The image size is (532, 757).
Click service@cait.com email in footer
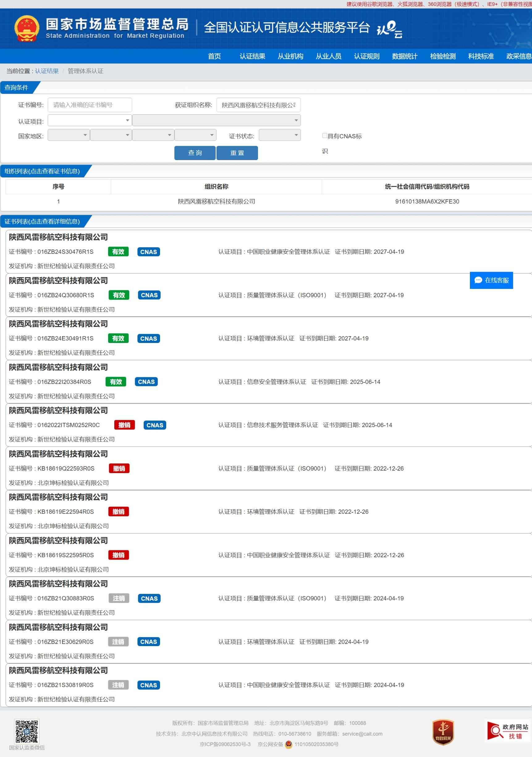pyautogui.click(x=362, y=734)
